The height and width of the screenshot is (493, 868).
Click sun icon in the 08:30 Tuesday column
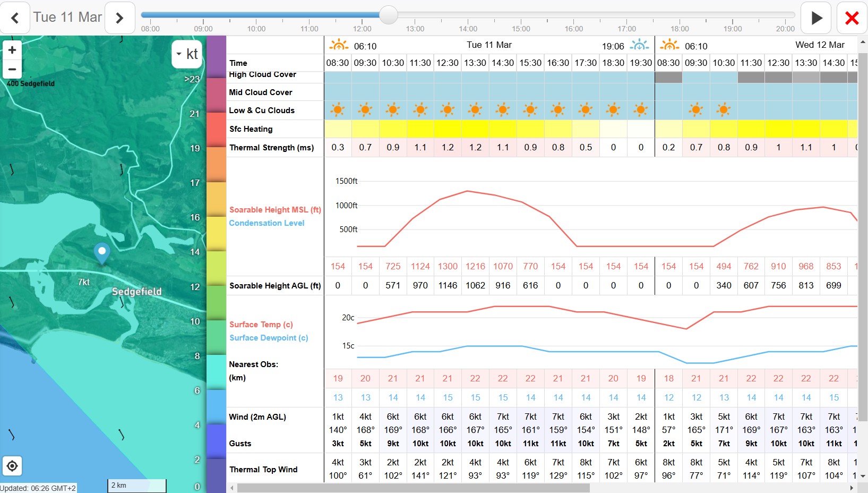[338, 110]
